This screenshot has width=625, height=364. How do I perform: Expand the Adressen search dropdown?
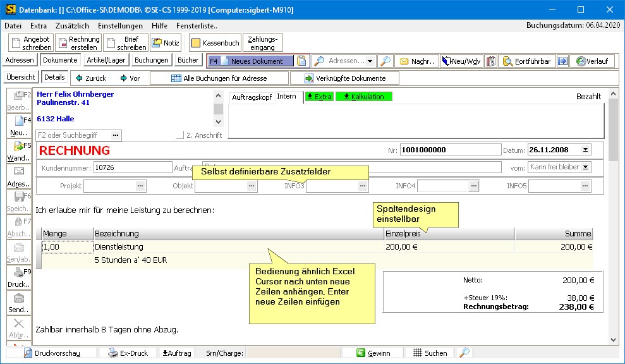370,61
